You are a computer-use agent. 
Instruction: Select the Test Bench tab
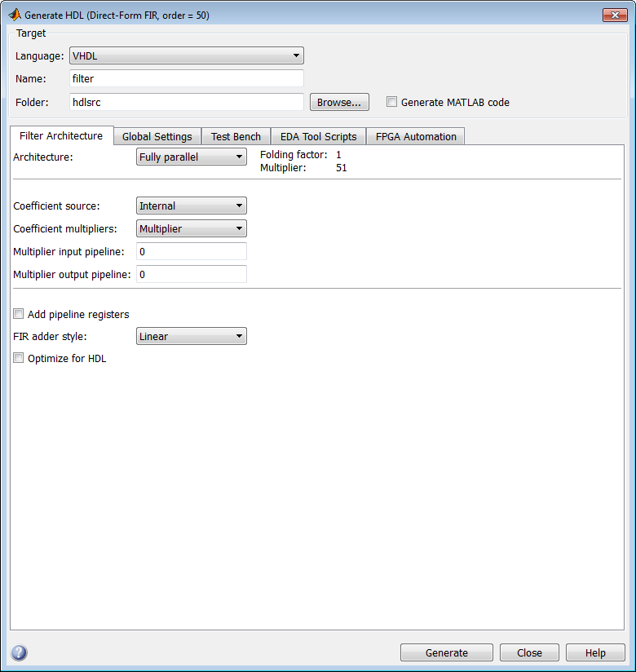click(x=236, y=137)
